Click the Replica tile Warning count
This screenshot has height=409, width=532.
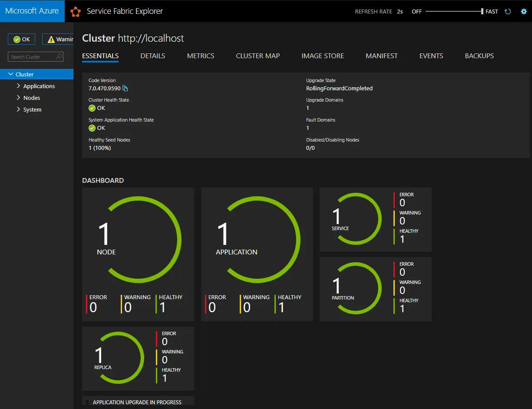(165, 360)
